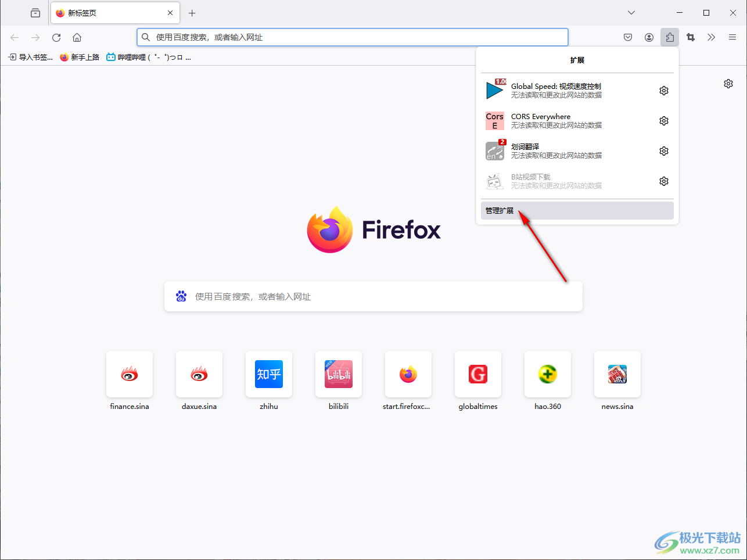The height and width of the screenshot is (560, 747).
Task: Open a new tab with plus button
Action: tap(192, 13)
